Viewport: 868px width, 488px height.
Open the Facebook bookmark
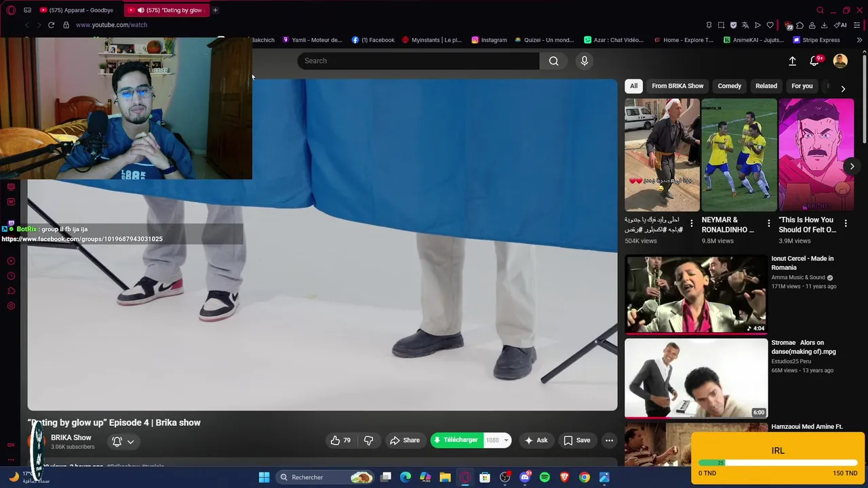pos(373,40)
